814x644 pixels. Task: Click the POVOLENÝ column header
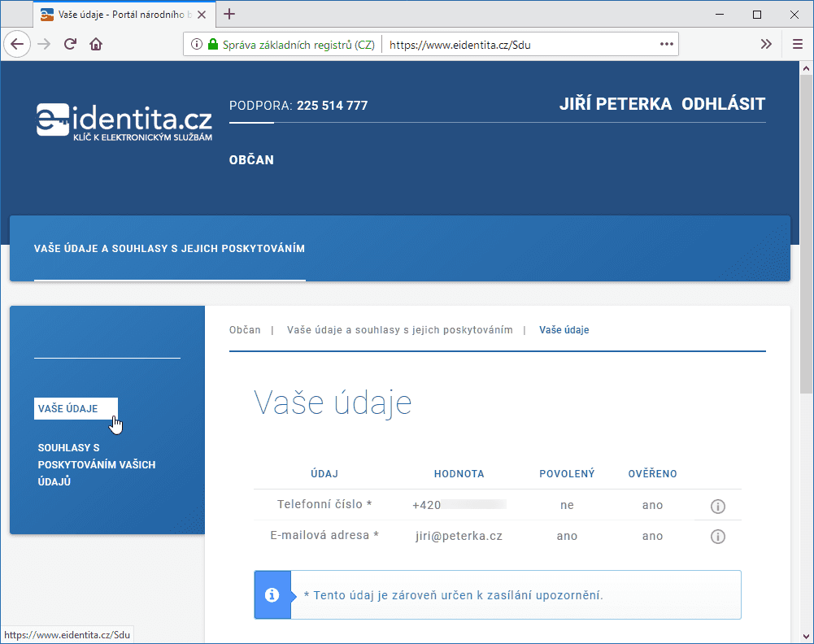567,474
